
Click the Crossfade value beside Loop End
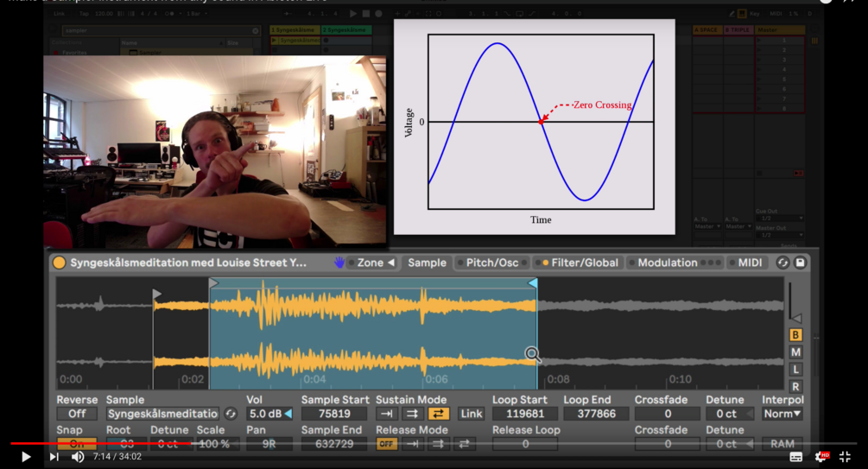click(x=668, y=414)
